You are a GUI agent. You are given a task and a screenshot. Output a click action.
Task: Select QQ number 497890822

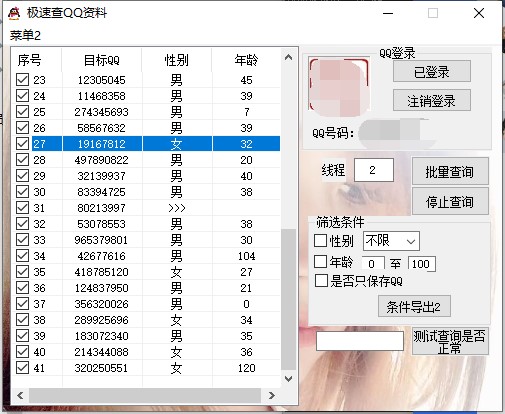tap(101, 160)
